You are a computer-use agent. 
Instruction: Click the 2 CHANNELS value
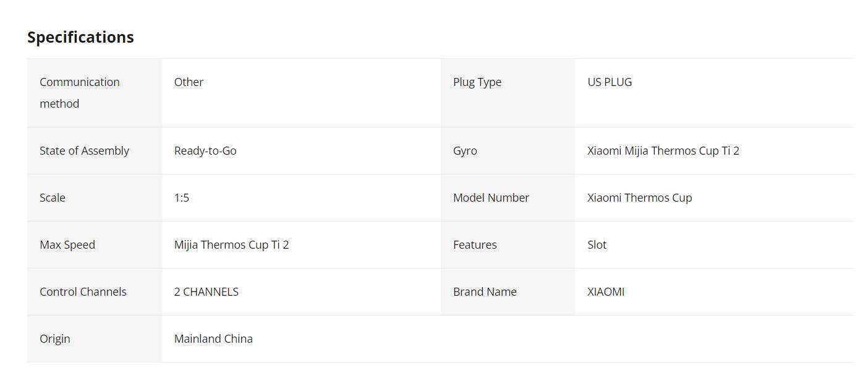pos(206,292)
